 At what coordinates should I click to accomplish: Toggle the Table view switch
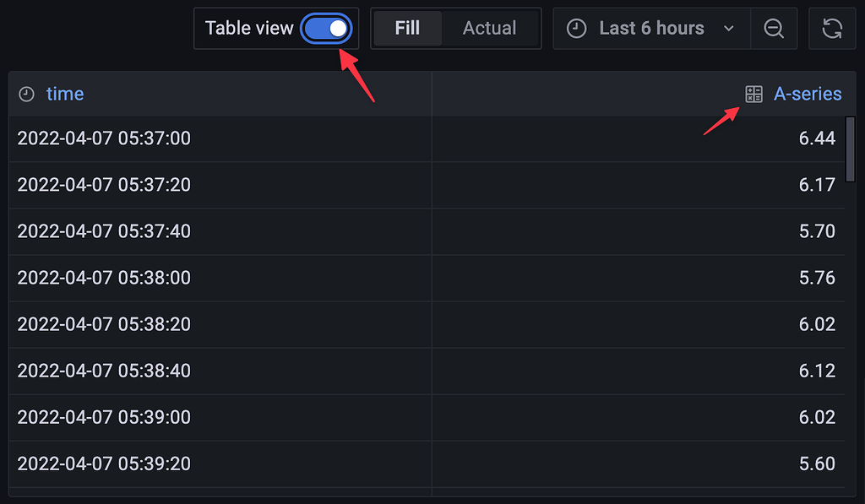tap(327, 29)
